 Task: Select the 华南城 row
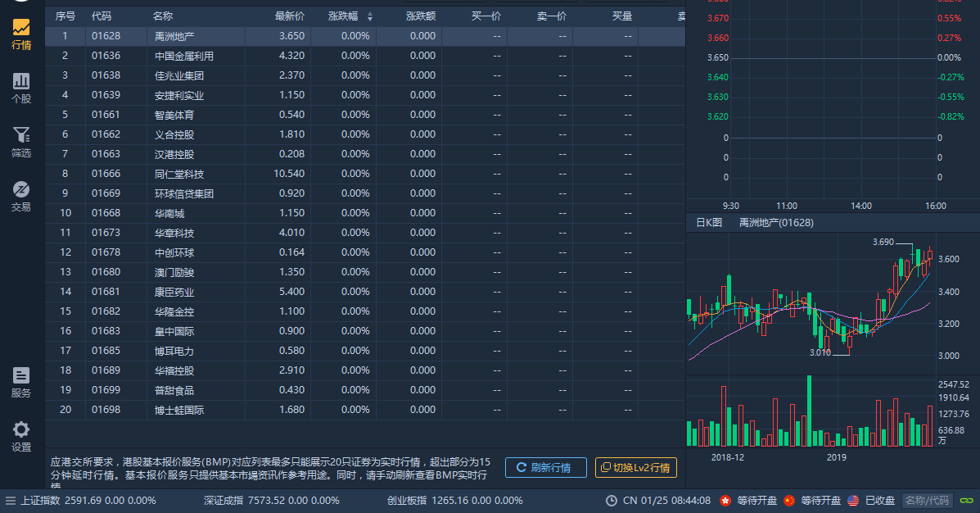coord(365,213)
